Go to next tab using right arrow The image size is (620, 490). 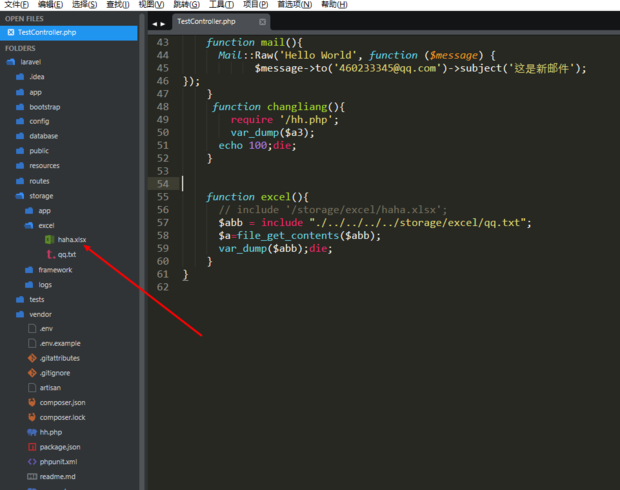(x=163, y=24)
